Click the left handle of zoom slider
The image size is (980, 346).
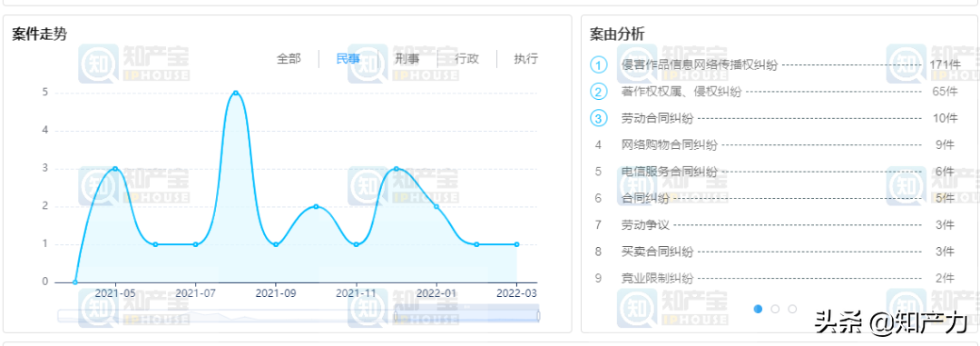pos(395,316)
